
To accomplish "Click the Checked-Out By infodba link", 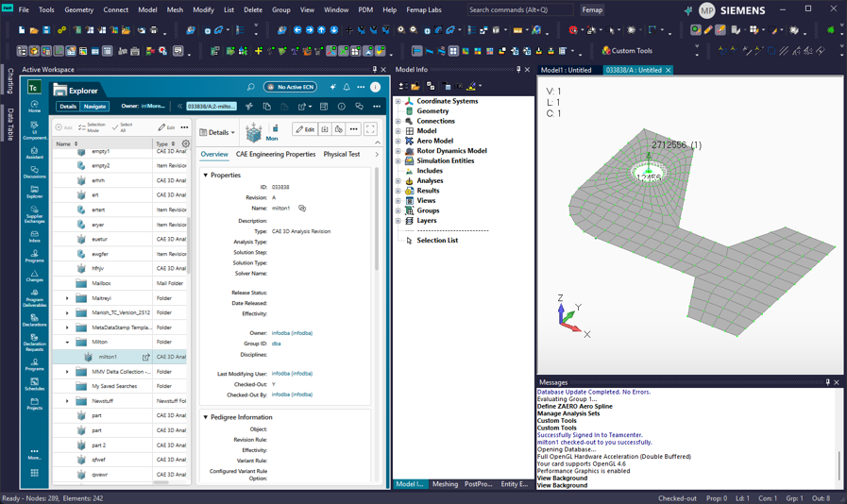I will pyautogui.click(x=292, y=395).
